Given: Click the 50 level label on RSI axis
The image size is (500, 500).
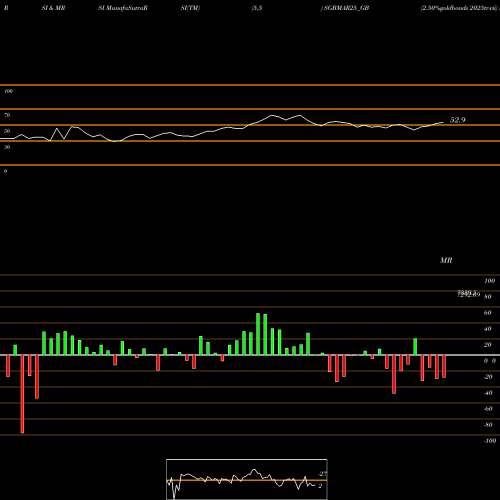Looking at the screenshot, I should (7, 131).
